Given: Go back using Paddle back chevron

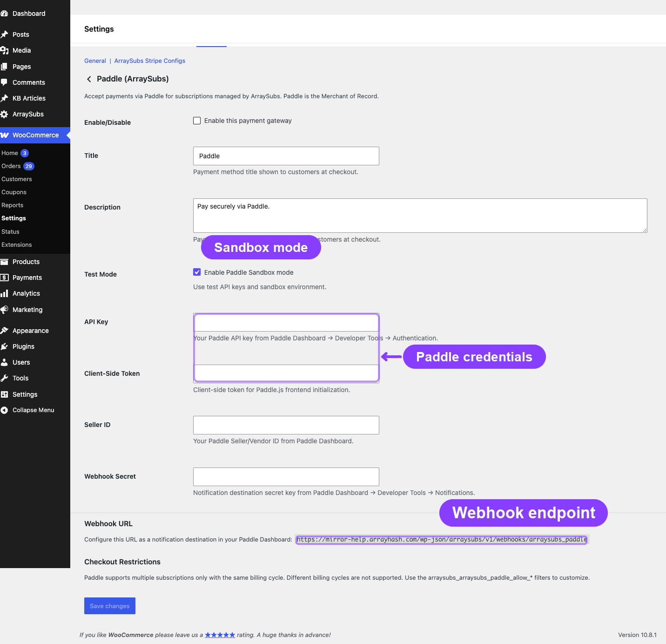Looking at the screenshot, I should pyautogui.click(x=89, y=79).
